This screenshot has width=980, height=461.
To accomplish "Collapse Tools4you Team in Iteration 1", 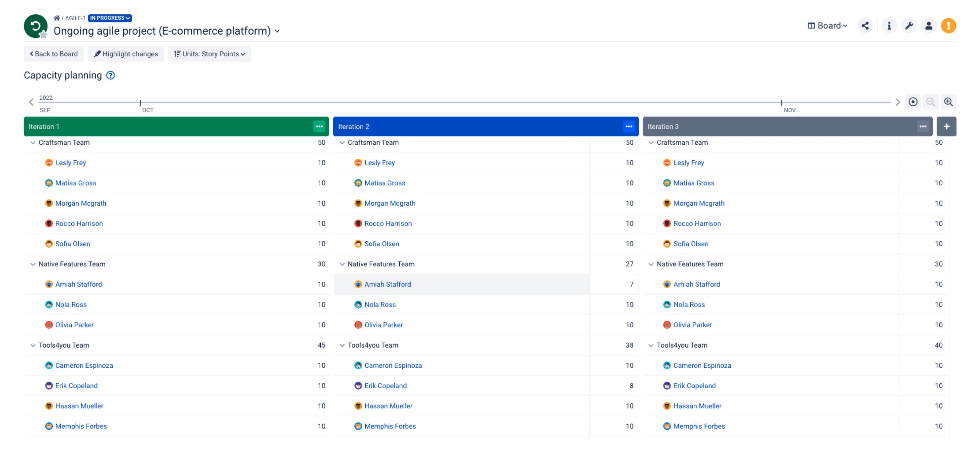I will (x=33, y=345).
